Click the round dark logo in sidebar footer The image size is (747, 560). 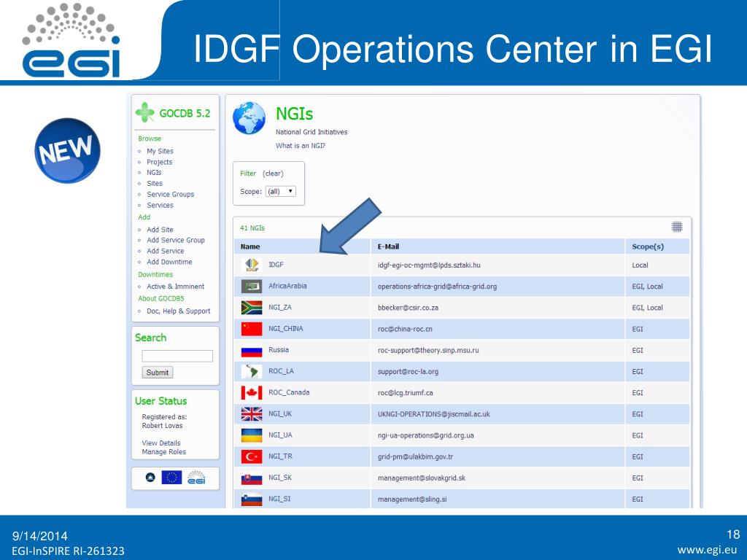(150, 477)
